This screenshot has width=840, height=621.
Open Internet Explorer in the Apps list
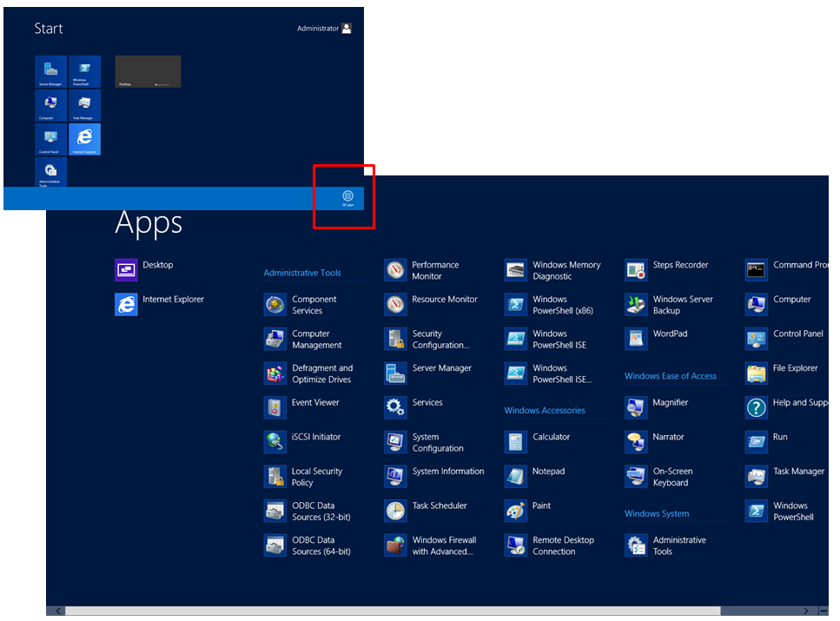coord(160,304)
